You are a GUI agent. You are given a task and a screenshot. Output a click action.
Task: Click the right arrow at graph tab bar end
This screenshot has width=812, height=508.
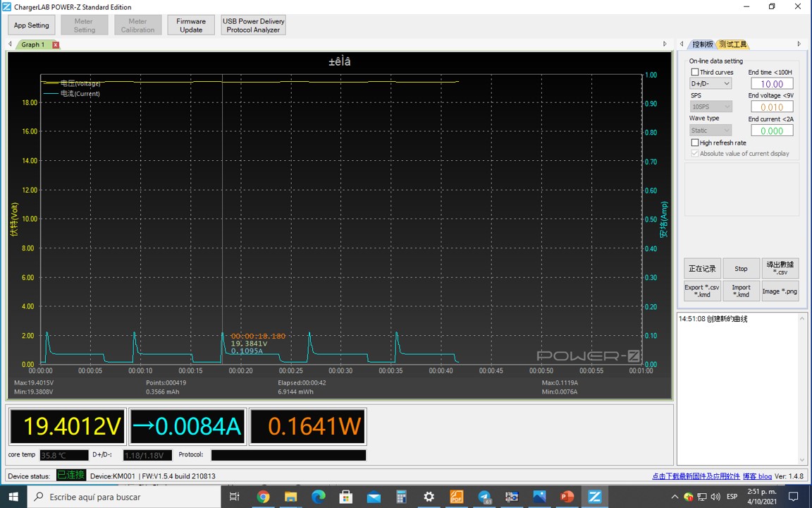click(665, 44)
